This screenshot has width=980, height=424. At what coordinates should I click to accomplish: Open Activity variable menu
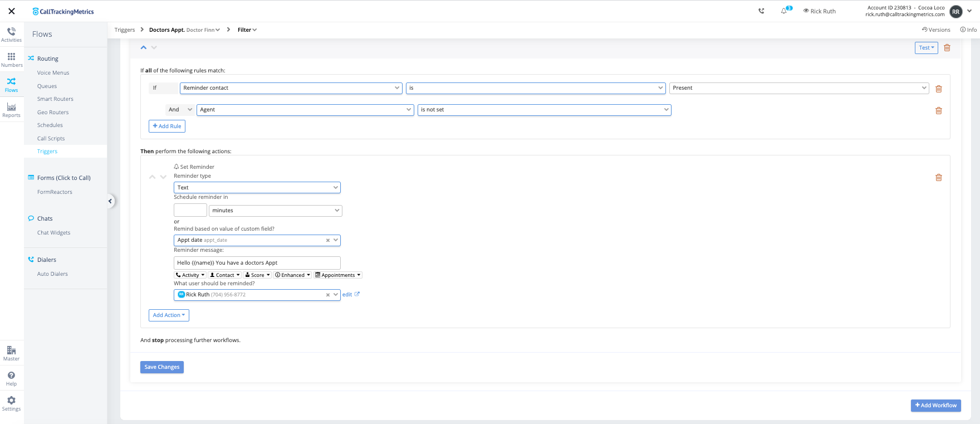pos(190,275)
